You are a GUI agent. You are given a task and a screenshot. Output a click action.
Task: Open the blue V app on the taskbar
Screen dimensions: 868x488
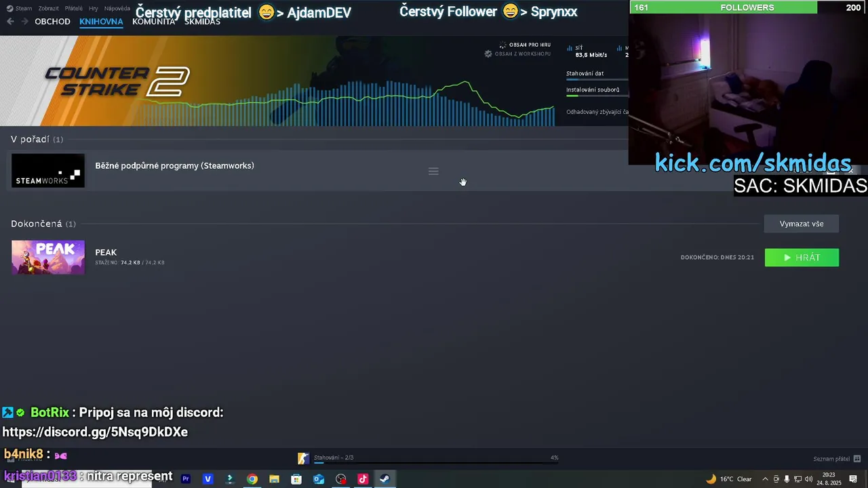pyautogui.click(x=208, y=479)
